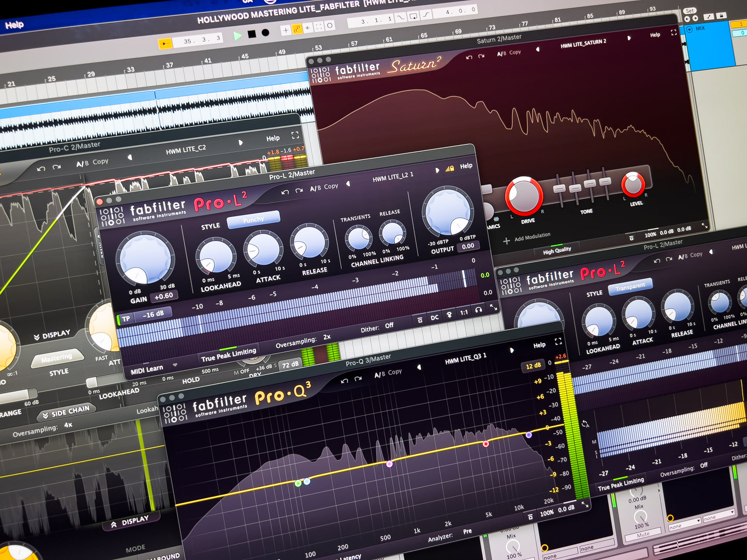Viewport: 747px width, 560px height.
Task: Open the Transparent style dropdown in second Pro-L 2
Action: pyautogui.click(x=630, y=287)
